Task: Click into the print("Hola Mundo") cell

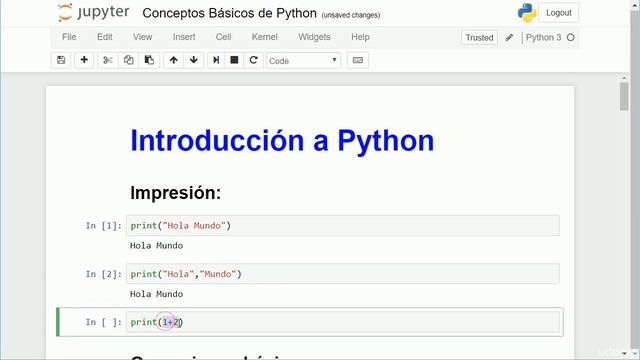Action: 342,226
